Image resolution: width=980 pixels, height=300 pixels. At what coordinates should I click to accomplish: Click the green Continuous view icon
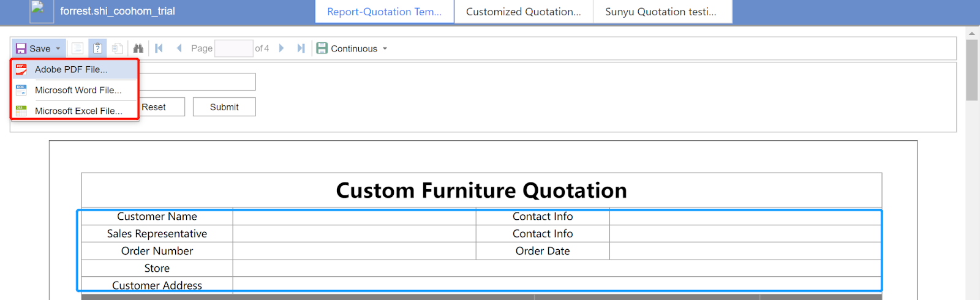tap(322, 48)
